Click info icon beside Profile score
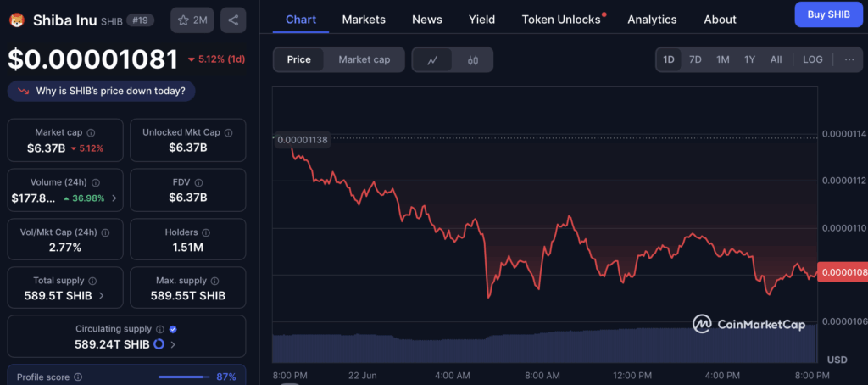868x385 pixels. pos(78,377)
